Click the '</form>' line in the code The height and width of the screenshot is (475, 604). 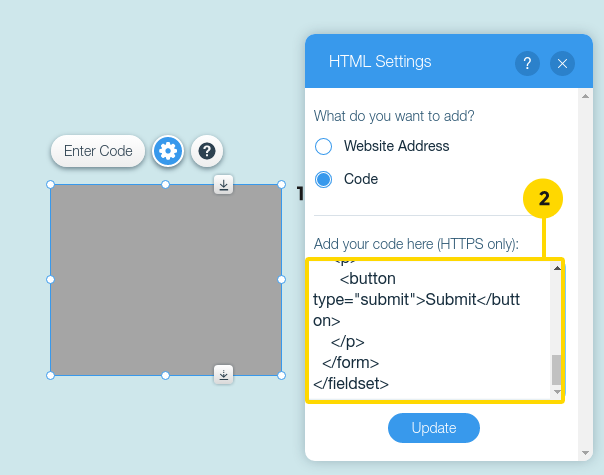(x=351, y=363)
